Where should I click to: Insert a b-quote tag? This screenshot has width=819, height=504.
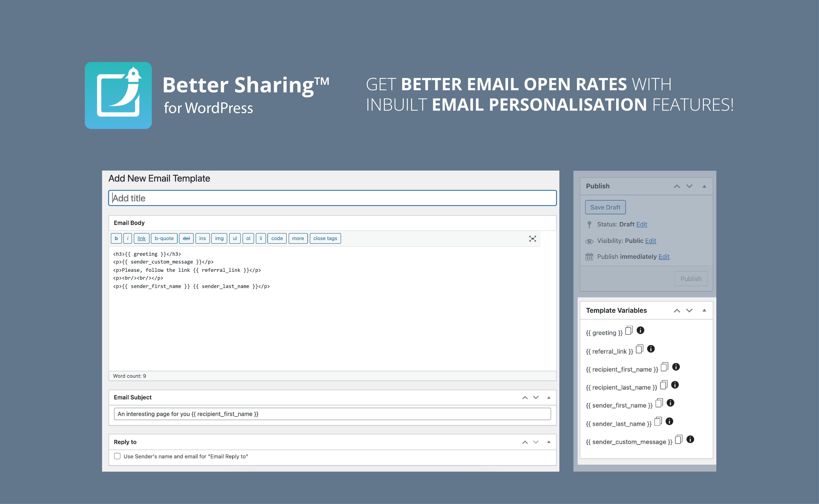click(164, 238)
